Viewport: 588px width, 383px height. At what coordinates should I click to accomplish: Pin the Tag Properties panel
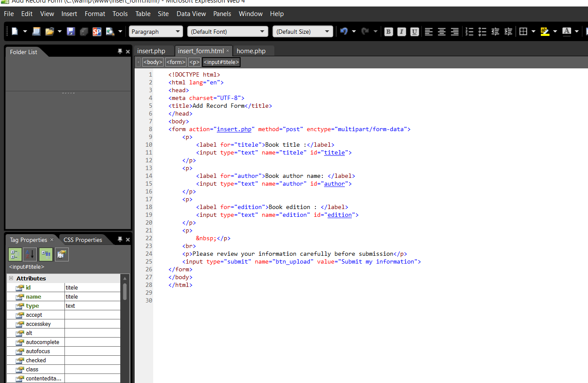(x=120, y=239)
